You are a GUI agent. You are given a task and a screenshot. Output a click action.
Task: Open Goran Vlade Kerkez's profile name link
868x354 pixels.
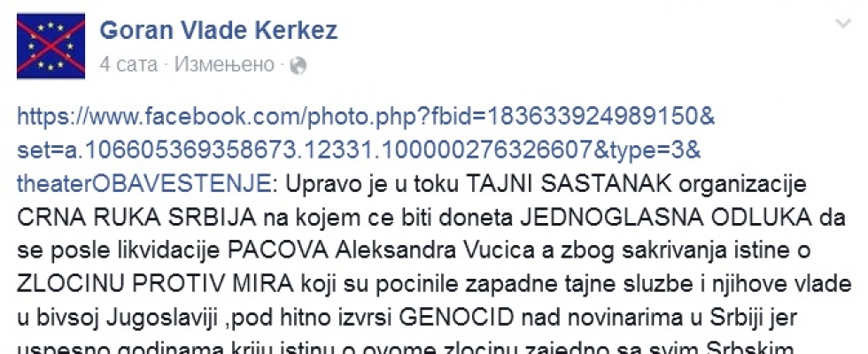point(219,30)
